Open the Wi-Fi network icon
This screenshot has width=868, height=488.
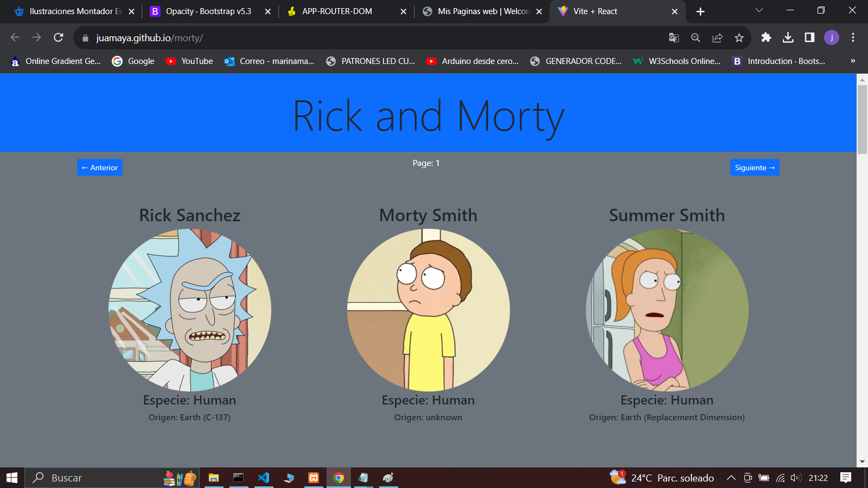point(780,478)
